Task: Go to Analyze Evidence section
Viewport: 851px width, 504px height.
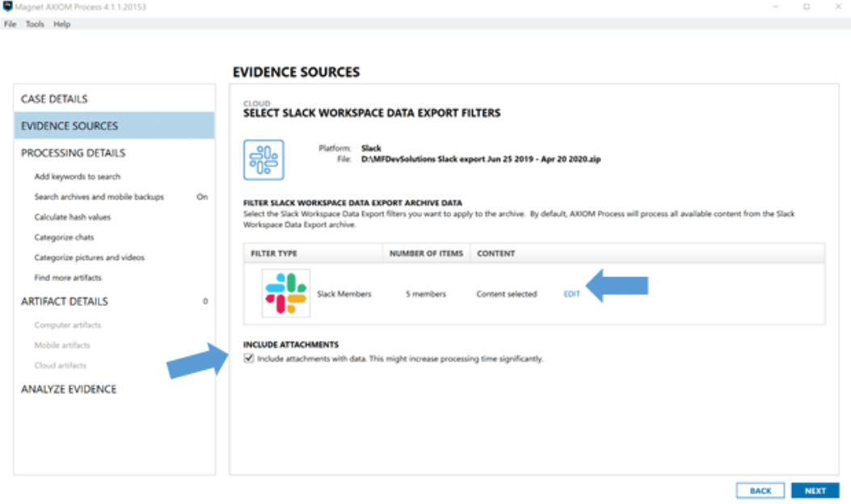Action: pos(69,389)
